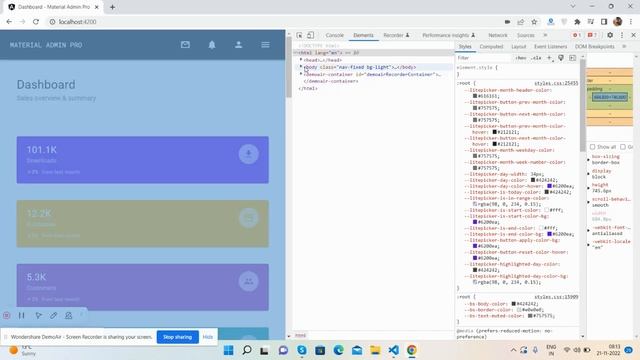Viewport: 640px width, 360px height.
Task: Switch to the Computed styles tab
Action: [491, 47]
